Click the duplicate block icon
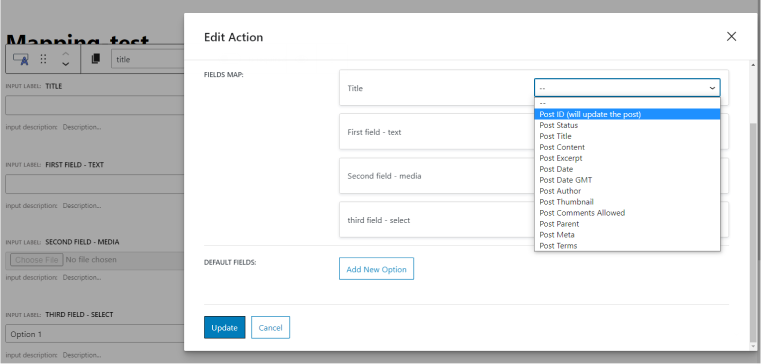The image size is (761, 364). point(96,59)
